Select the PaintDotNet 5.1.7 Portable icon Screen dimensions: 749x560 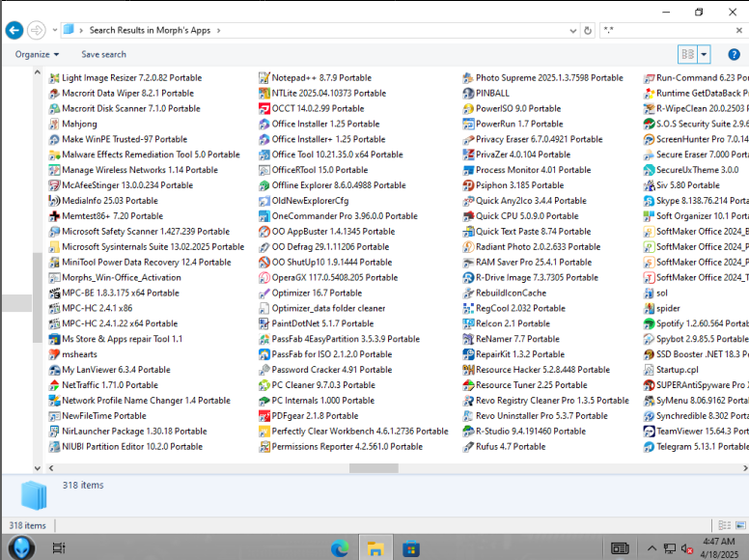tap(264, 323)
